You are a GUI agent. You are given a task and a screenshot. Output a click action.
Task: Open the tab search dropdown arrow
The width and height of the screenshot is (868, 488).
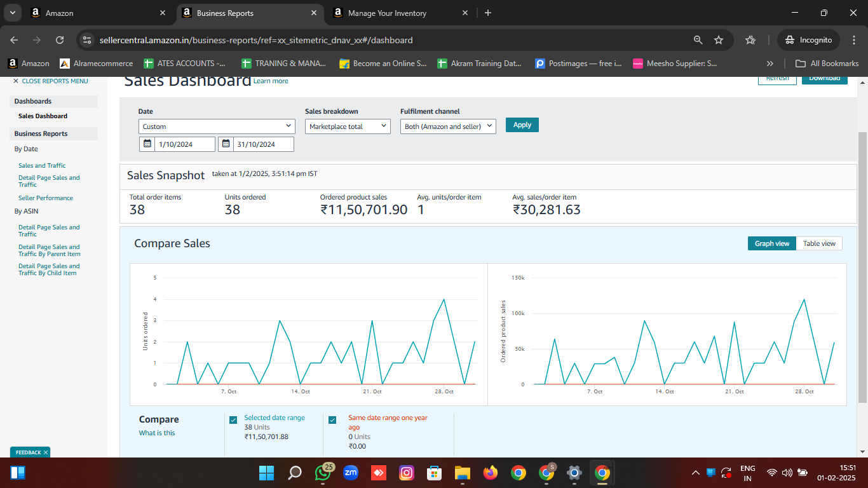pyautogui.click(x=12, y=13)
